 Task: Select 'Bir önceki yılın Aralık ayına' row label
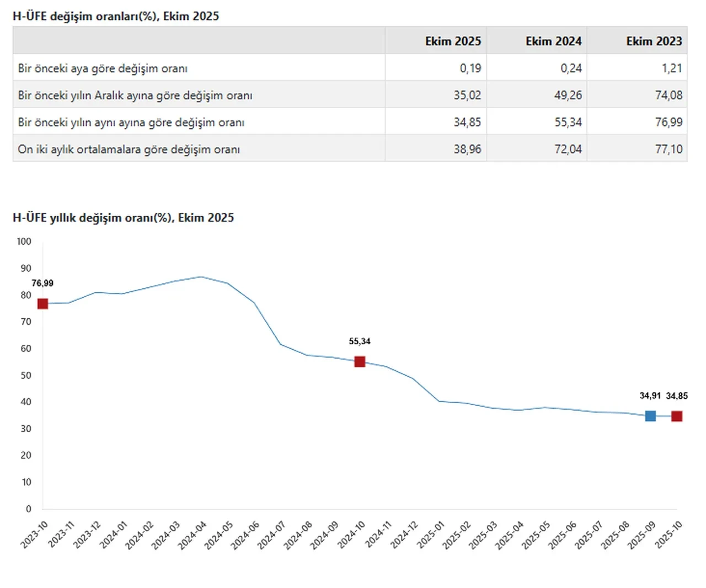135,95
